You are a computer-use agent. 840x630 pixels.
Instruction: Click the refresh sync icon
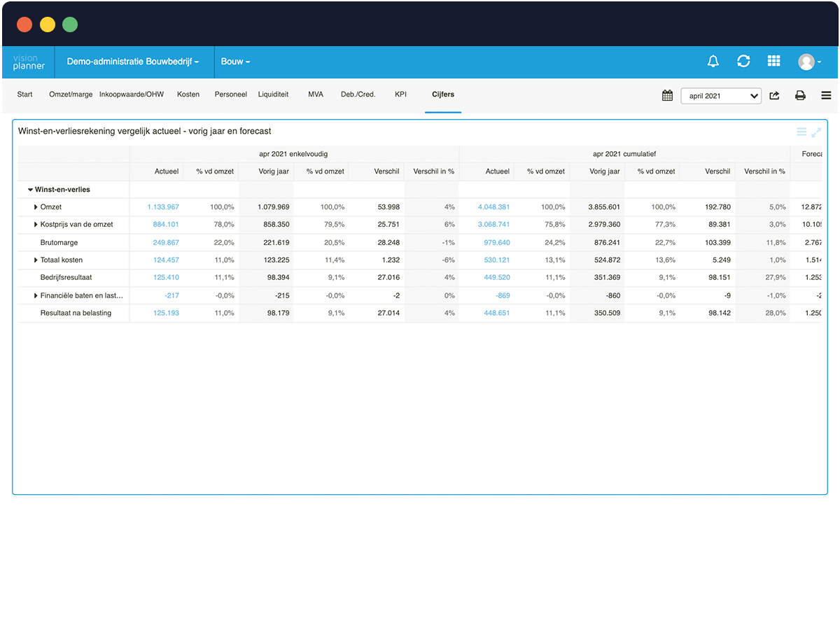point(743,62)
